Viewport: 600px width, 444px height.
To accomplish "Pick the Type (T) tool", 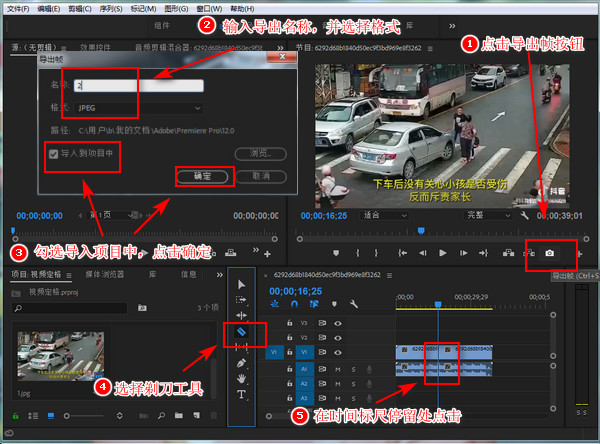I will (x=241, y=394).
